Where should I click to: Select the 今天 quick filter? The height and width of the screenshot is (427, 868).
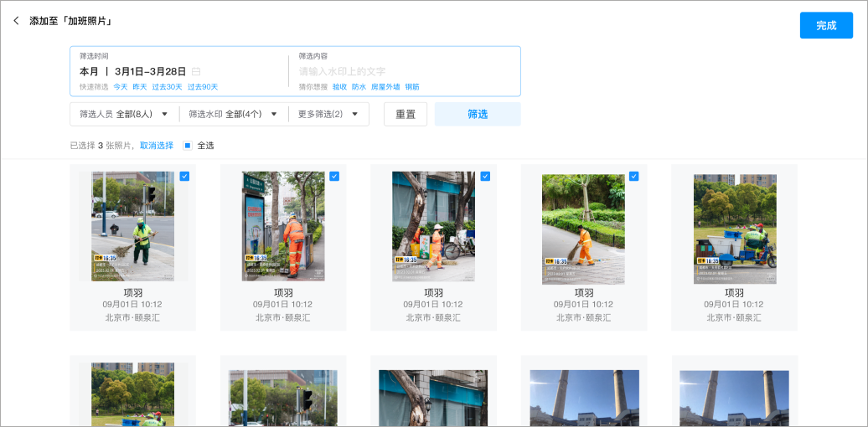(x=121, y=87)
